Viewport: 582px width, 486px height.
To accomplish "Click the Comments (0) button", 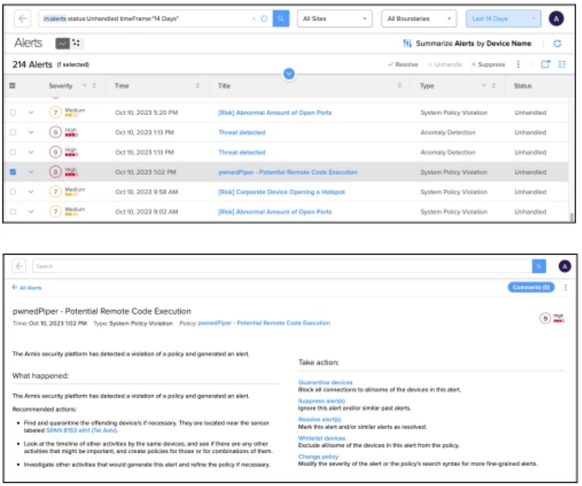I will pyautogui.click(x=531, y=287).
